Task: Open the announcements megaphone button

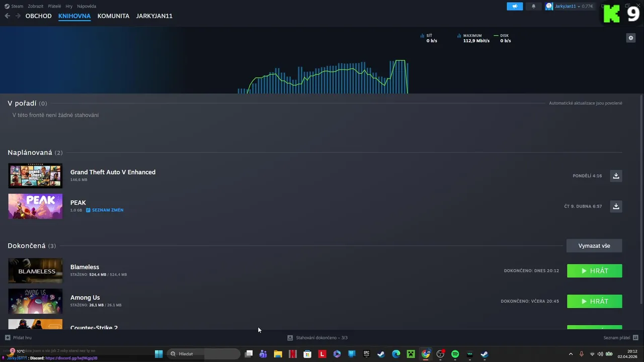Action: pos(515,7)
